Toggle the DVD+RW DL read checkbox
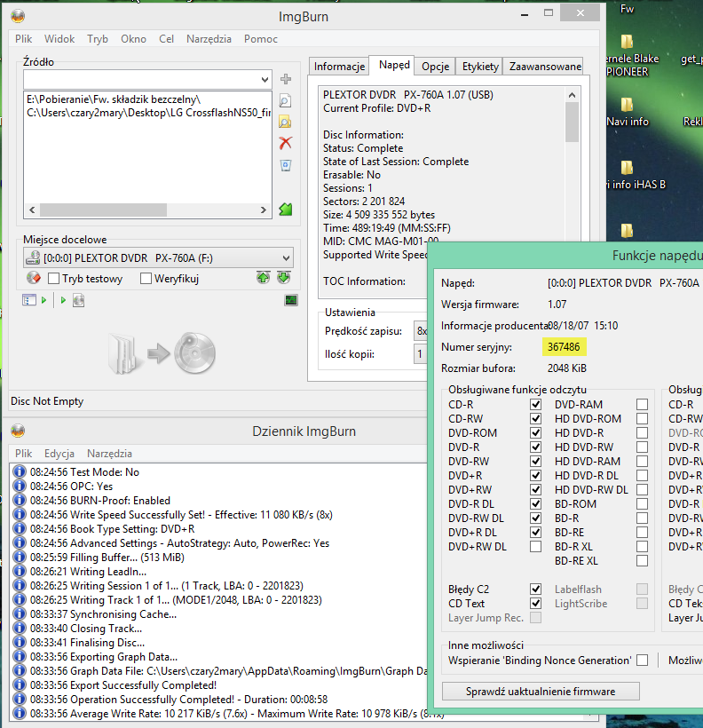 pyautogui.click(x=535, y=547)
